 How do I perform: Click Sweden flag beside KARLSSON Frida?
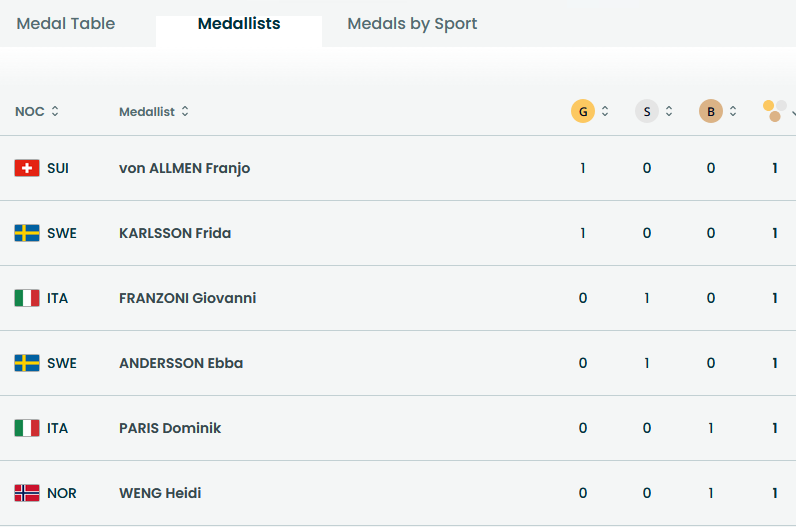(x=27, y=233)
